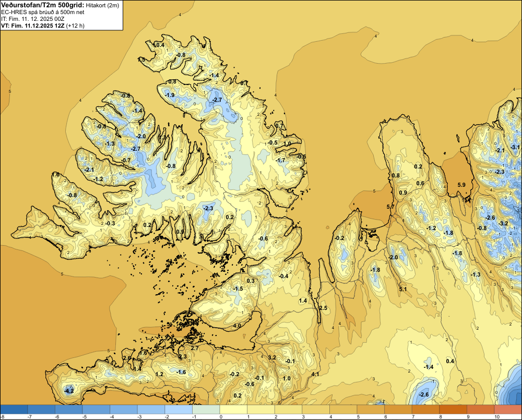
Task: Click the -0.4 temperature value
Action: (283, 276)
